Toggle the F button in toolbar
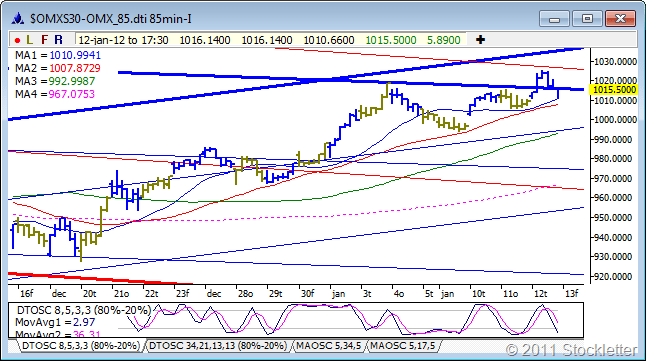Screen dimensions: 646x361 (44, 40)
